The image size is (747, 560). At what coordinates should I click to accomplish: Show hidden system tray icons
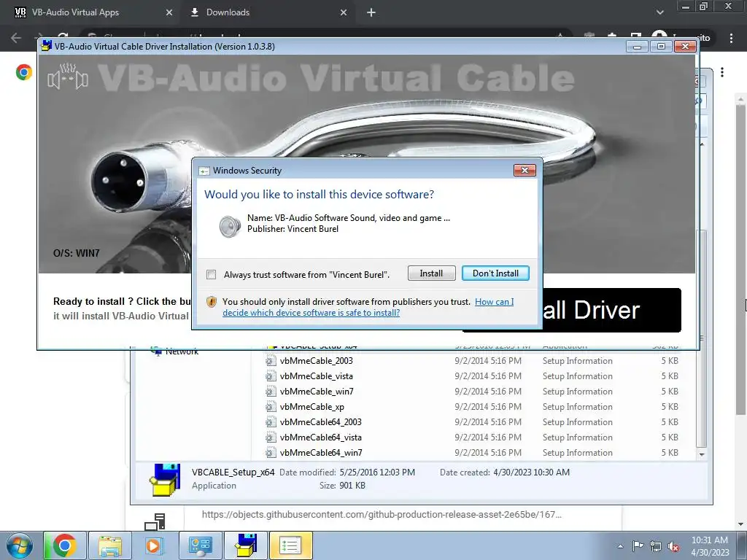620,546
